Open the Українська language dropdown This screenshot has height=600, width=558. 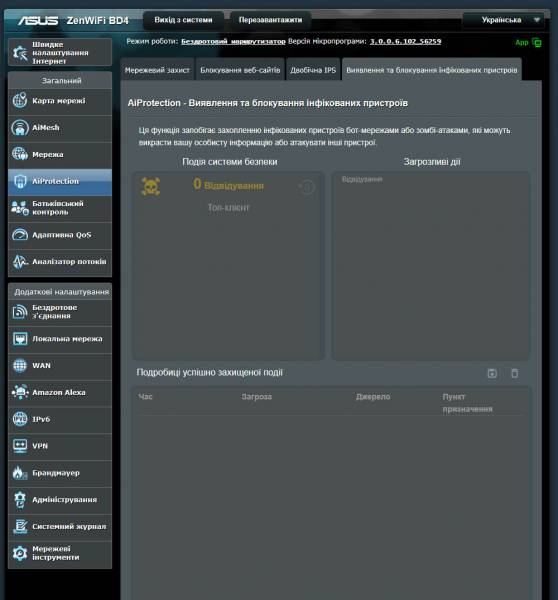(x=503, y=20)
